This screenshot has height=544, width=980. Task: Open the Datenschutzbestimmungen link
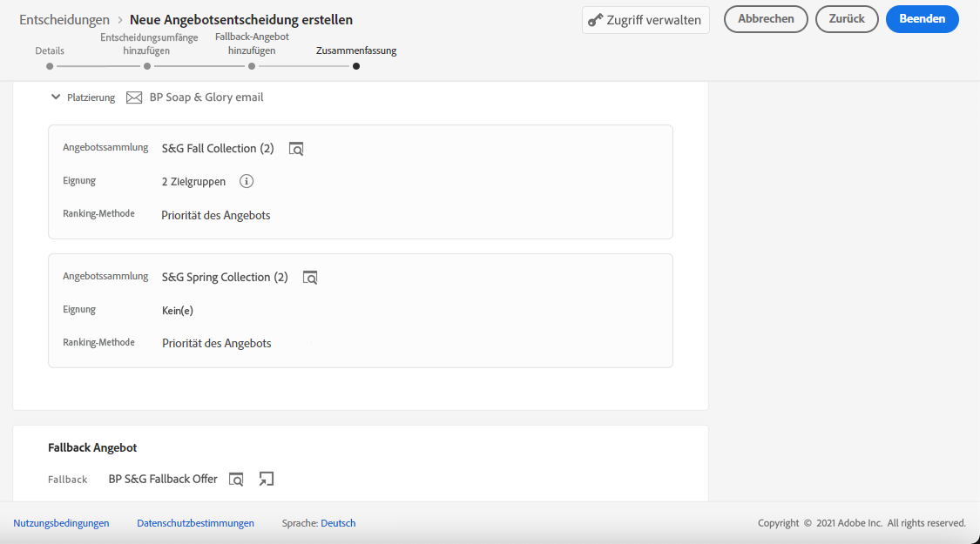point(195,523)
